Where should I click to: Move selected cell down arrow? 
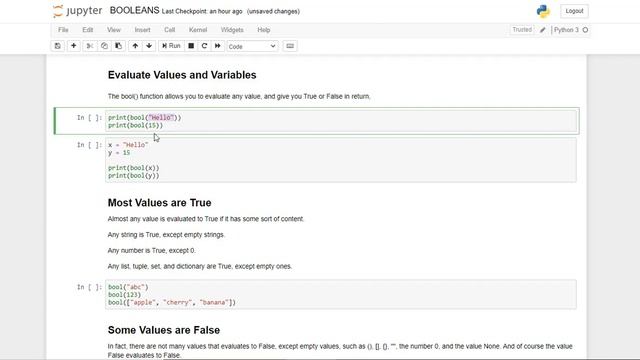point(149,46)
